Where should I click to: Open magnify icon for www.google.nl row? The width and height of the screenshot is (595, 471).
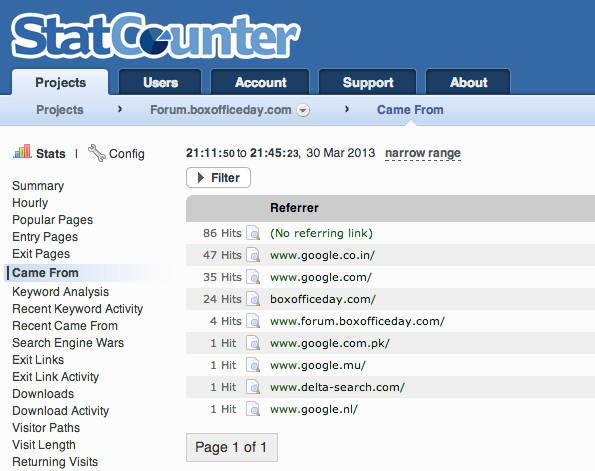pyautogui.click(x=253, y=409)
